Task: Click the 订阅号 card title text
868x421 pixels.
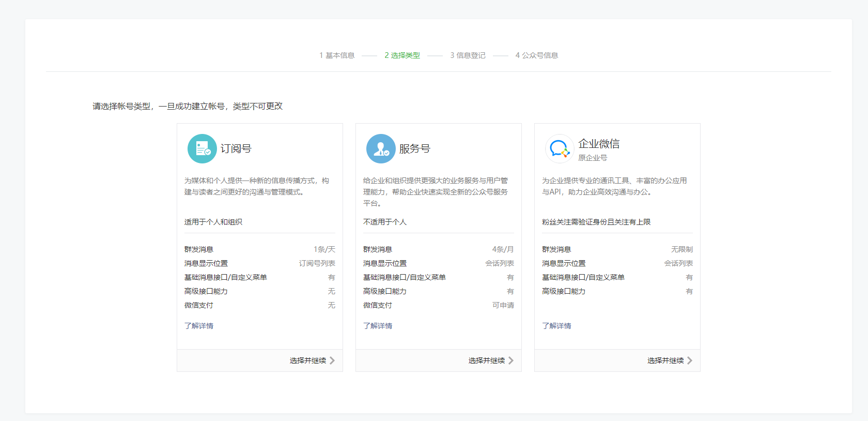Action: (x=236, y=148)
